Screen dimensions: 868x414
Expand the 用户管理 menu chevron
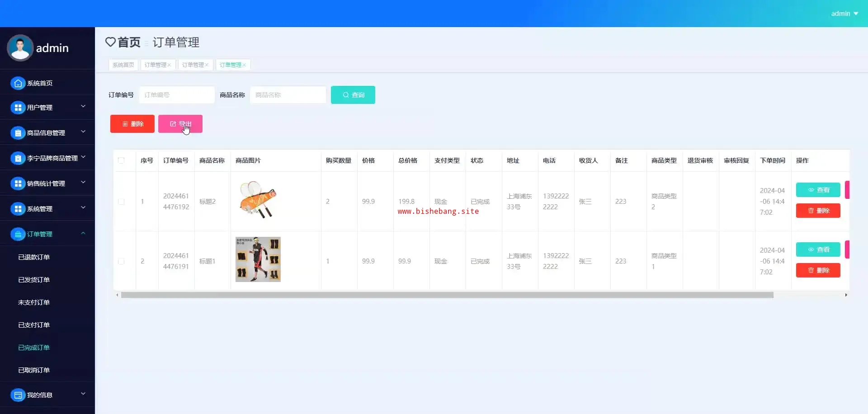83,107
